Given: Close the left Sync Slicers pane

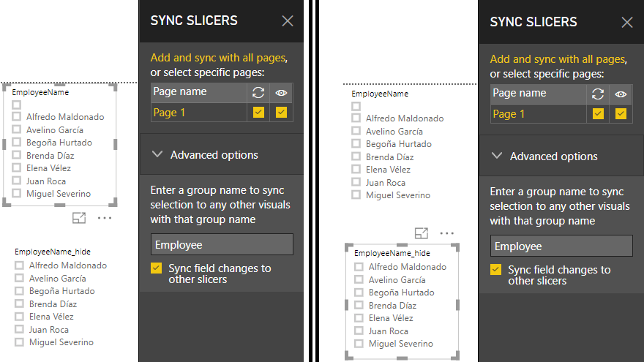Looking at the screenshot, I should tap(288, 21).
